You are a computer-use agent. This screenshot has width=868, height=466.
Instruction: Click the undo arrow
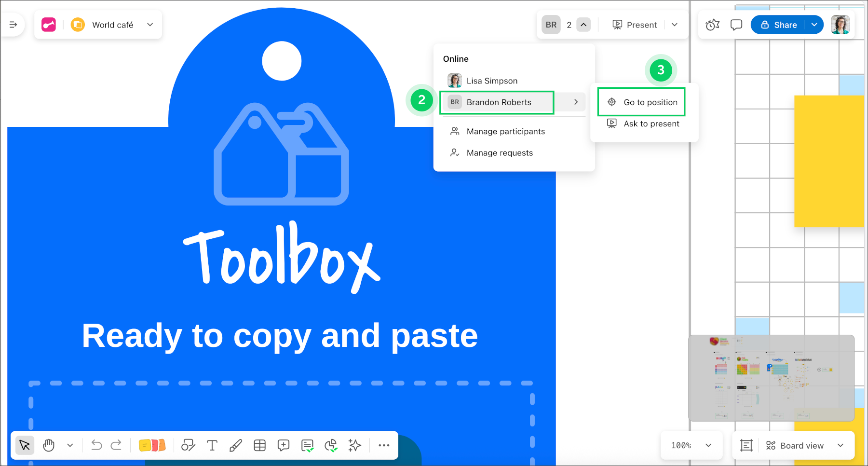tap(96, 445)
